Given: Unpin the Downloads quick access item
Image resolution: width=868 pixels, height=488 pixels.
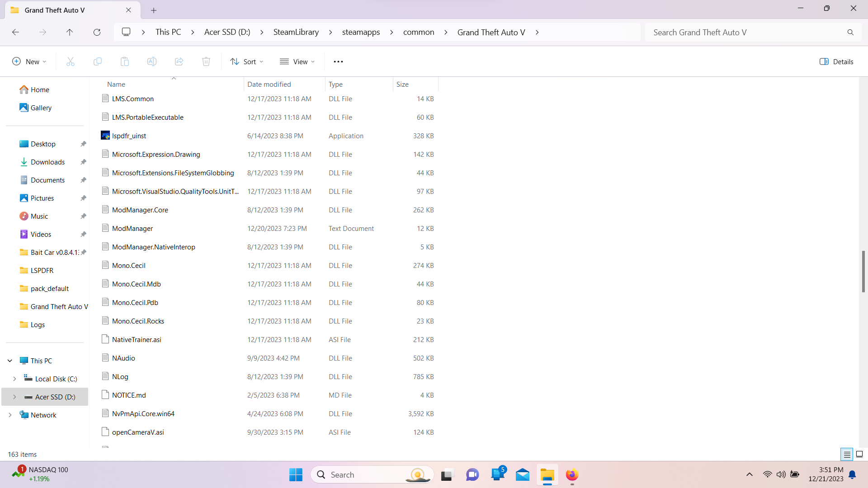Looking at the screenshot, I should coord(83,162).
